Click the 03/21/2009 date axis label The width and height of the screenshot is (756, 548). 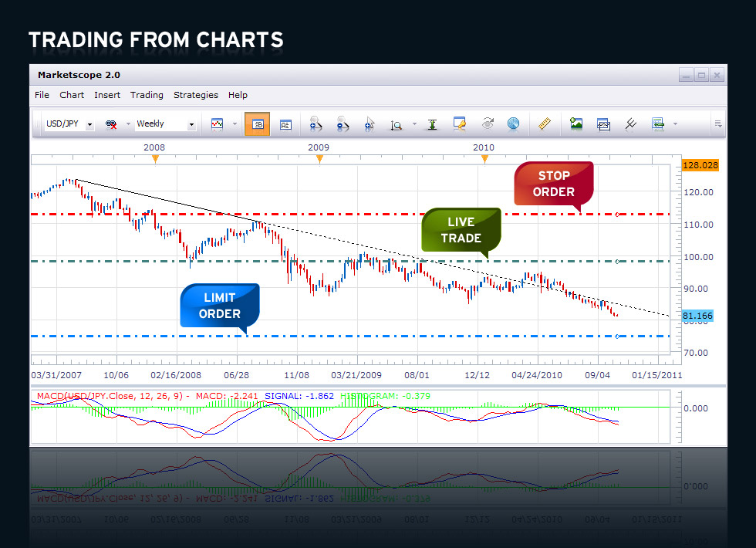pos(356,375)
